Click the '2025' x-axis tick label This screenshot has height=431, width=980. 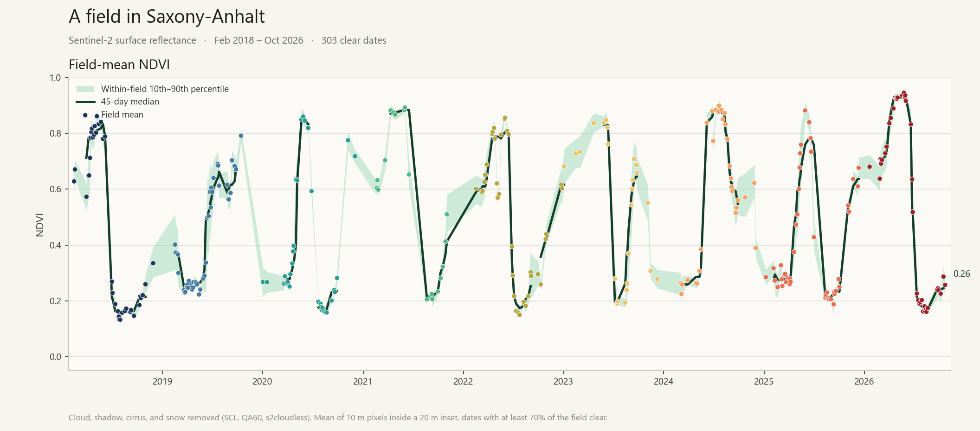764,382
